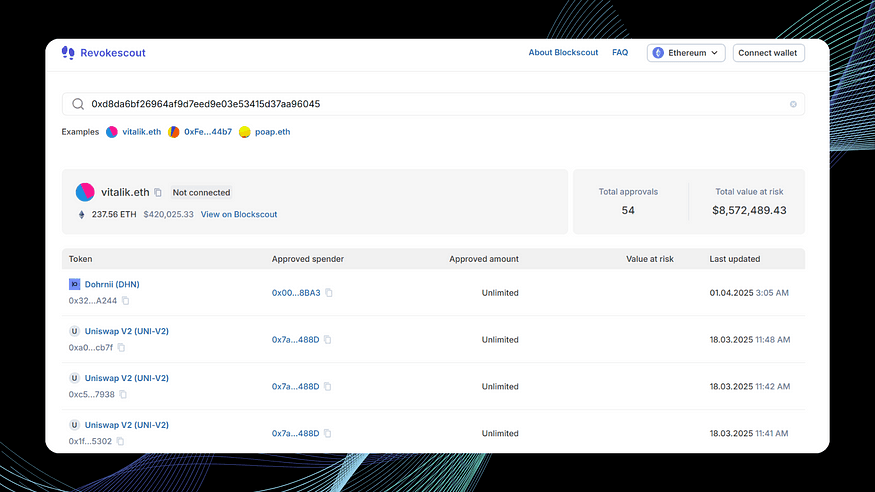Open spender 0x7a...488D in 11:48 AM row
Screen dimensions: 875x492
coord(295,340)
